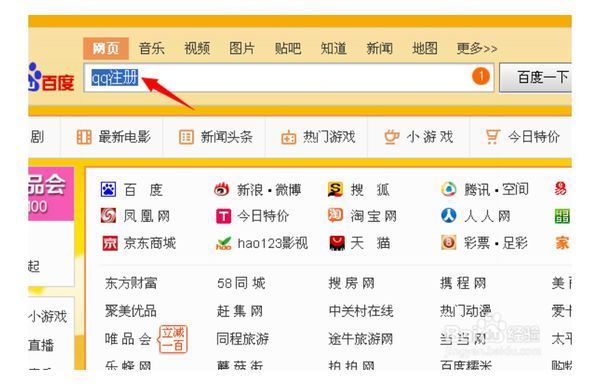The height and width of the screenshot is (391, 600).
Task: Open the 途牛旅游网 link
Action: (361, 339)
